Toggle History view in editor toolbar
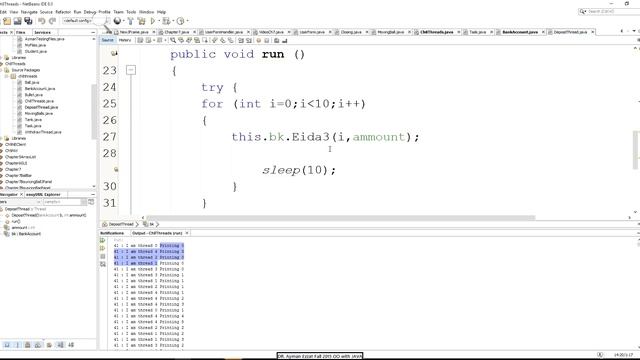The image size is (640, 360). [124, 40]
